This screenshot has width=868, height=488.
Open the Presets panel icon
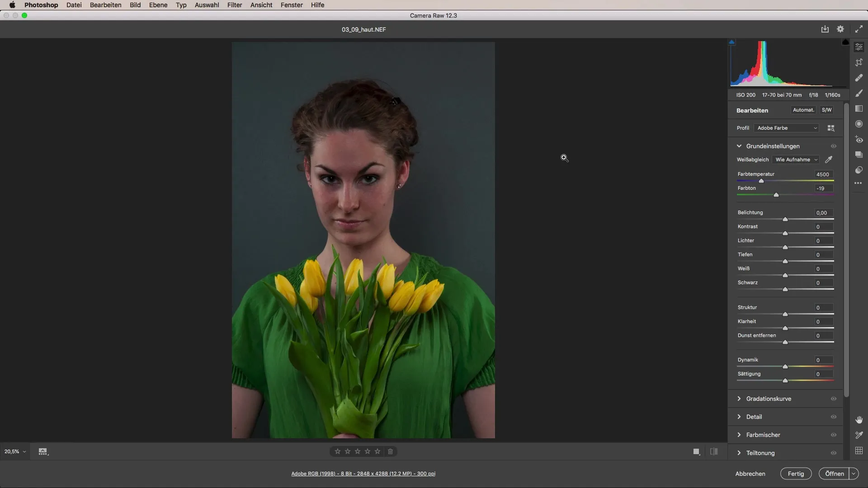(x=859, y=170)
